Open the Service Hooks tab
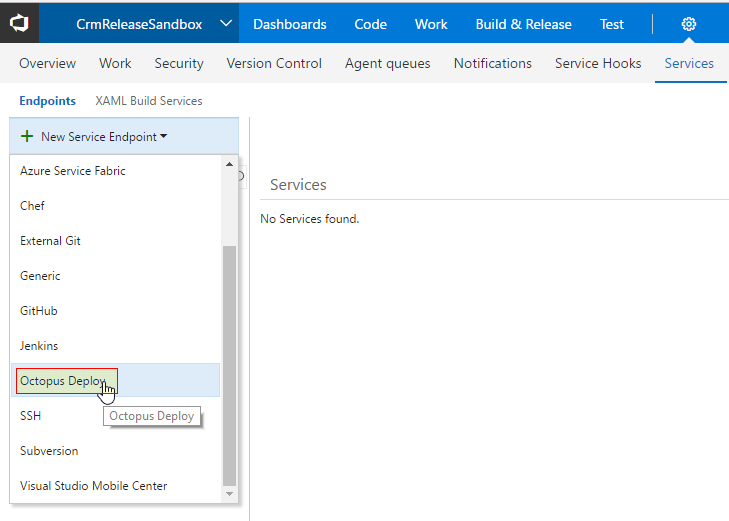This screenshot has height=521, width=729. 598,63
